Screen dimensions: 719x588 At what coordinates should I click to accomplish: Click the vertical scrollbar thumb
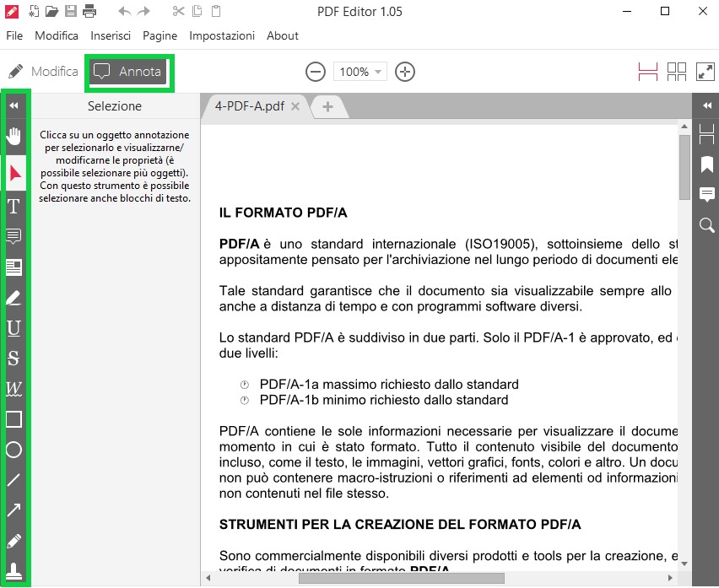click(684, 167)
